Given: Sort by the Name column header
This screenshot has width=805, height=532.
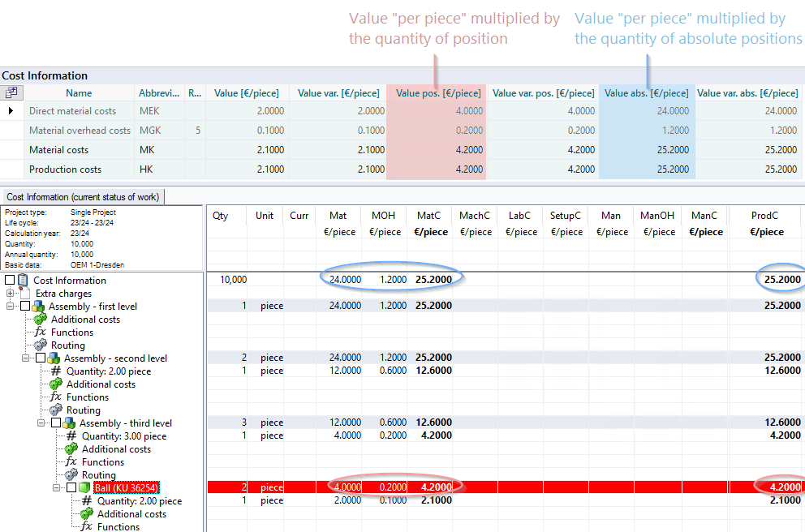Looking at the screenshot, I should point(79,93).
